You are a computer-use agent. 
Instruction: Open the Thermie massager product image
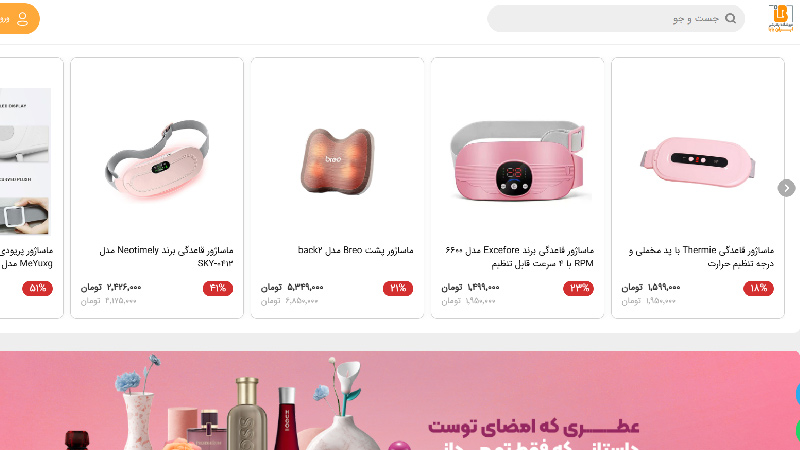(x=697, y=162)
